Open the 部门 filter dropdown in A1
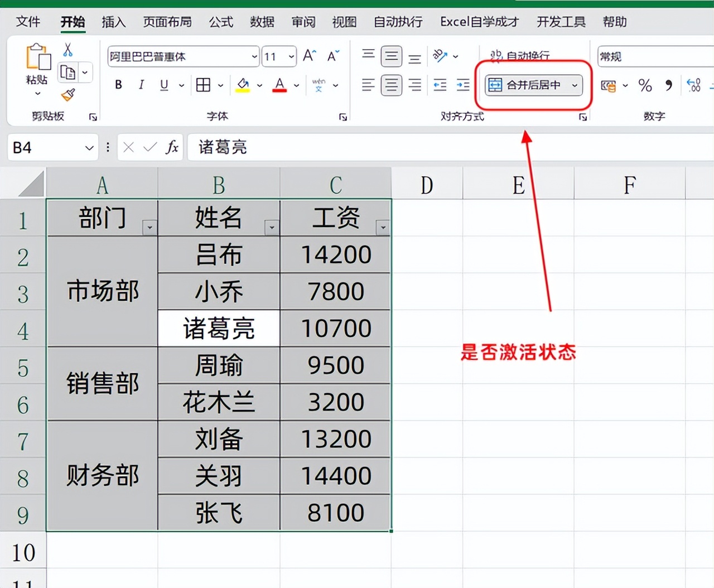 149,228
